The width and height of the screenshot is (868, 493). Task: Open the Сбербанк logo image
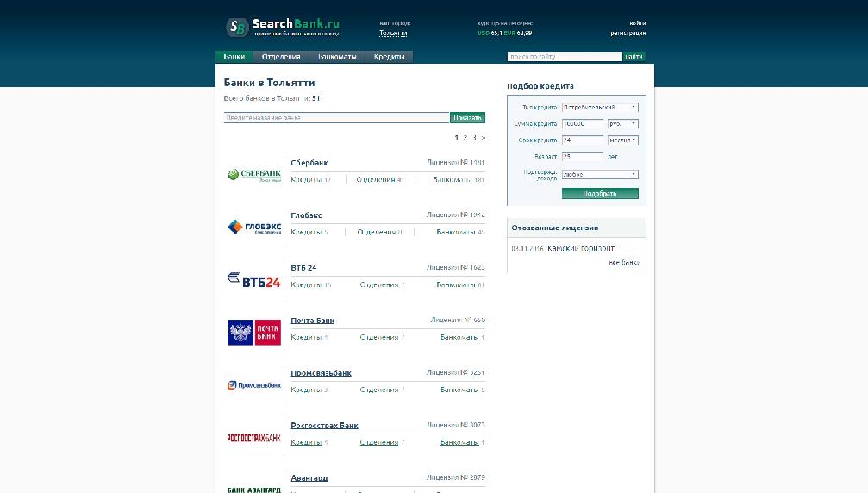tap(254, 175)
